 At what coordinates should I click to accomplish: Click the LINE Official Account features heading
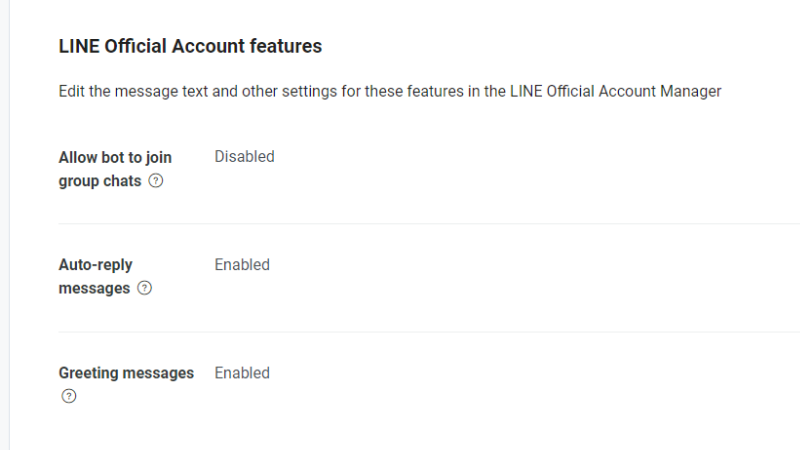[190, 46]
